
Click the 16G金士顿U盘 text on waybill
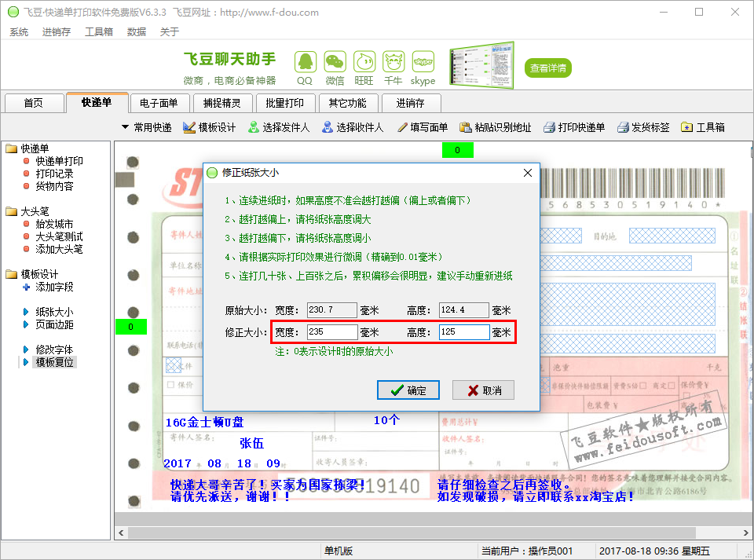coord(205,423)
